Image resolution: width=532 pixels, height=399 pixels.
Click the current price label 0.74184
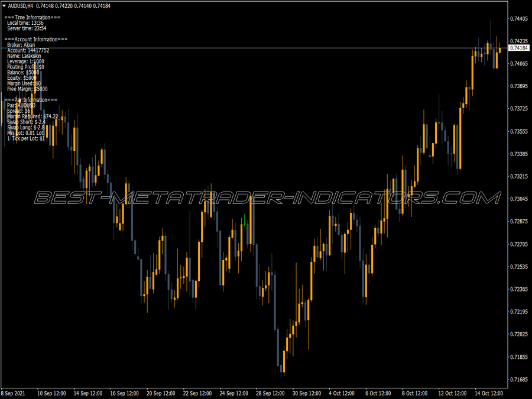[519, 48]
